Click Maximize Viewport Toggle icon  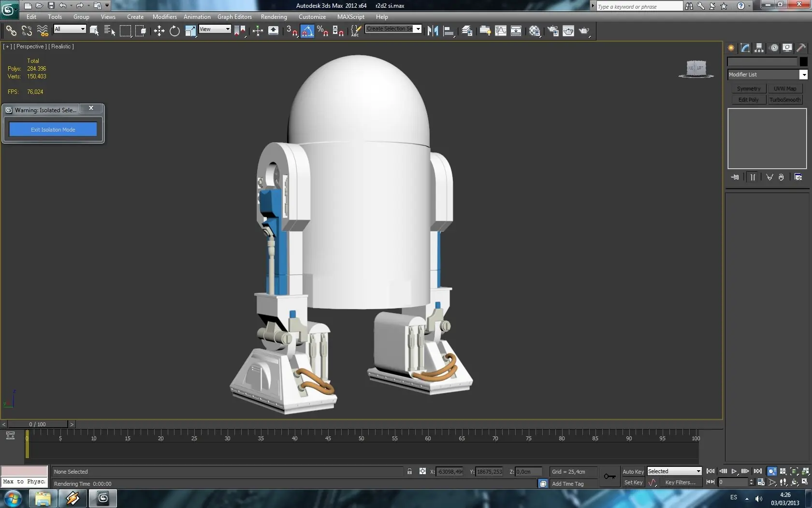(805, 482)
